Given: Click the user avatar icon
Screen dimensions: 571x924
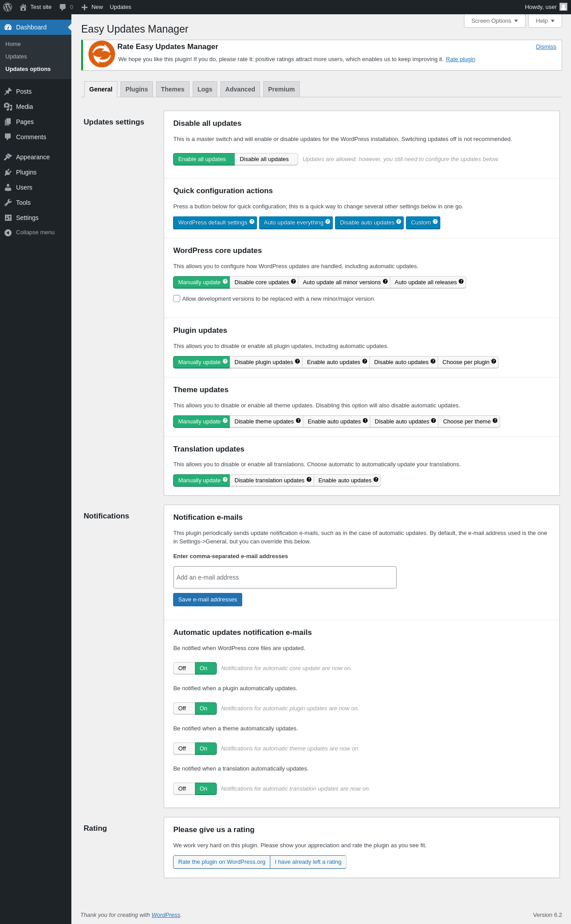Looking at the screenshot, I should 563,7.
